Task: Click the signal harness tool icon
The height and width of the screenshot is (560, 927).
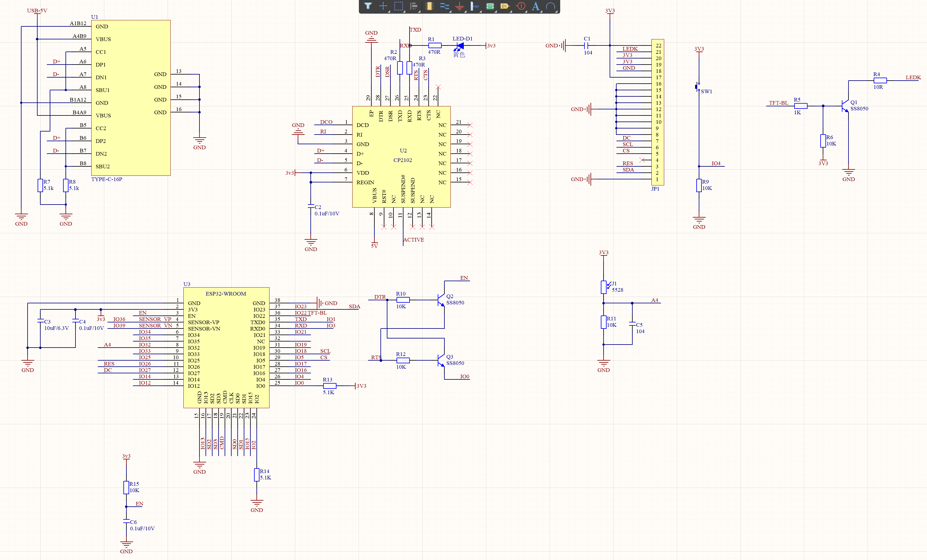Action: coord(475,6)
